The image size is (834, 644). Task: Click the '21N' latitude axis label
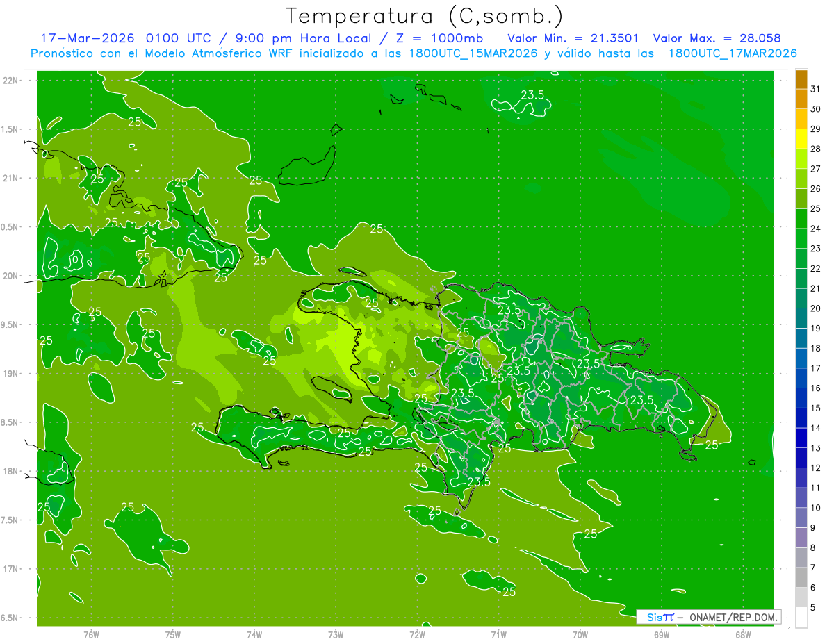[11, 178]
